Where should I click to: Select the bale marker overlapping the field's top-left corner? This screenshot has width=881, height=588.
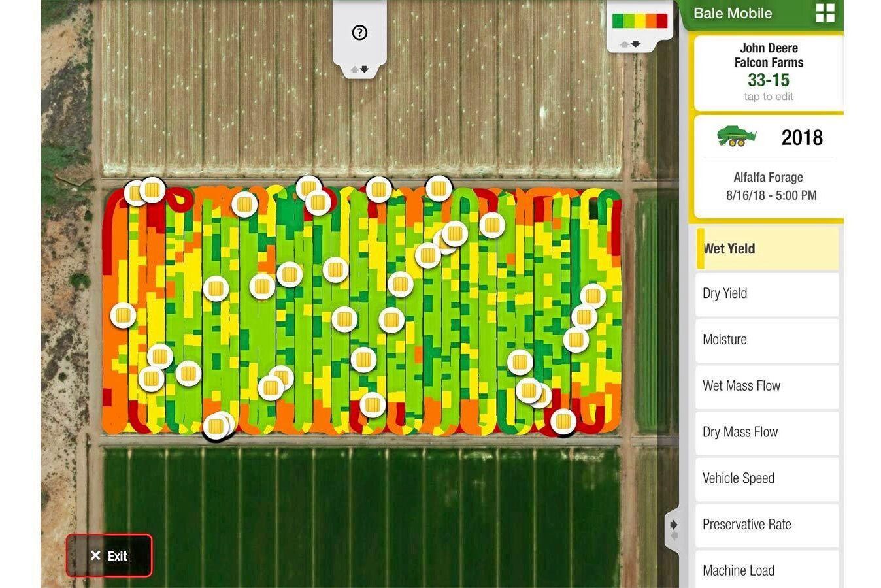pyautogui.click(x=135, y=193)
